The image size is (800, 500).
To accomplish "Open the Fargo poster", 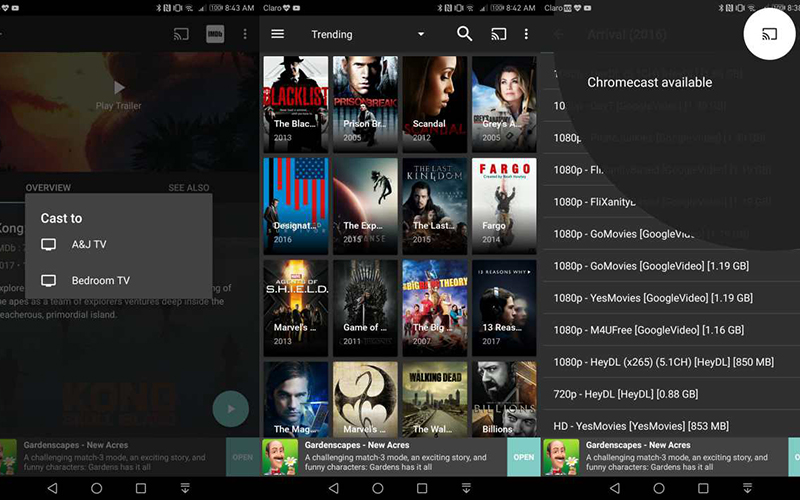I will (x=504, y=206).
